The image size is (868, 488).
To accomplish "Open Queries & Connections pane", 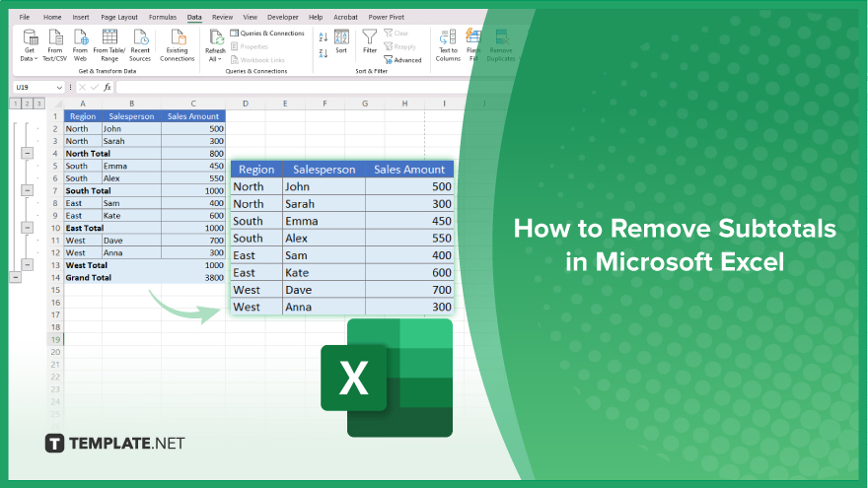I will click(267, 34).
